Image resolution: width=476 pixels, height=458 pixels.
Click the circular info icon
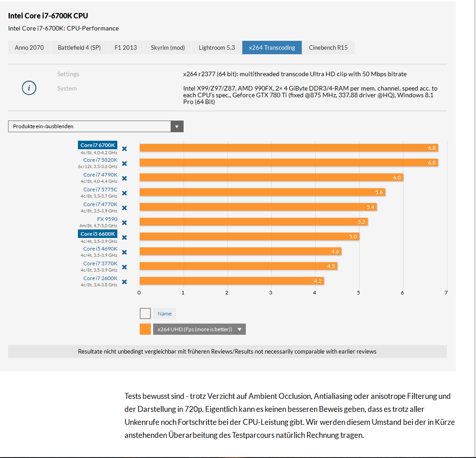(29, 88)
